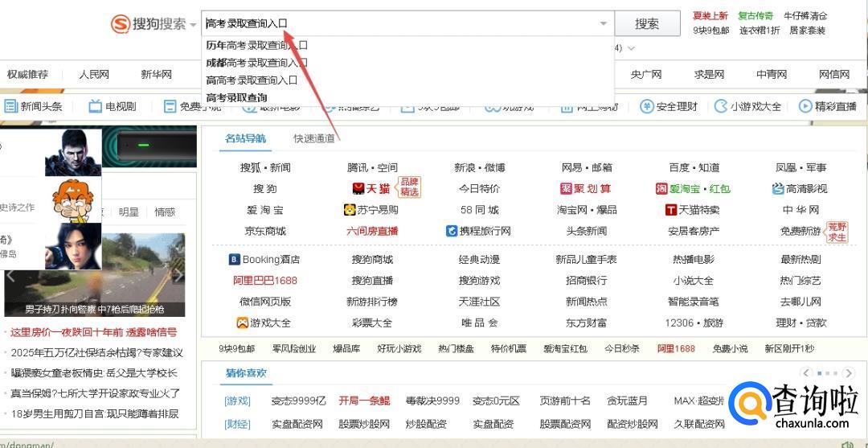Open the 电视剧 TV icon link
868x448 pixels.
click(95, 106)
